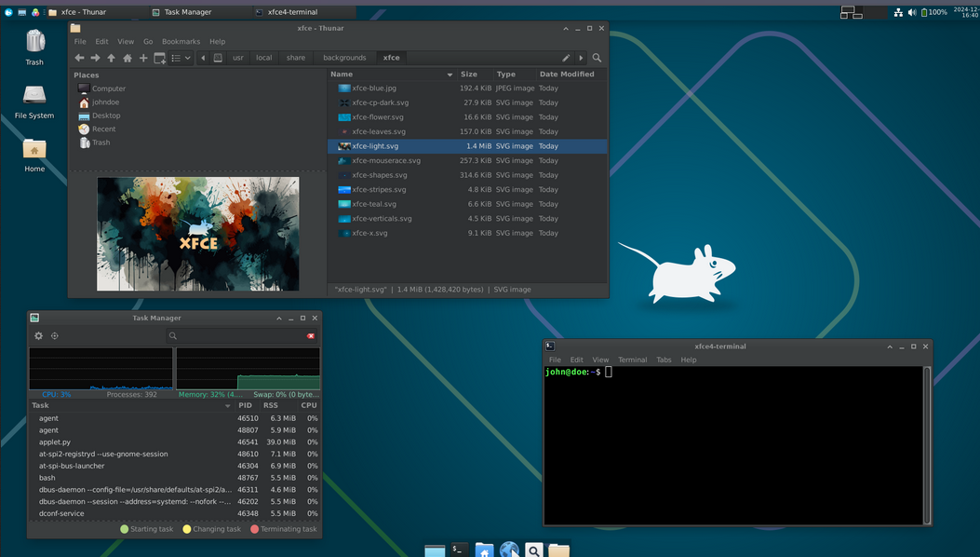Sort processes by PID column

click(x=246, y=405)
